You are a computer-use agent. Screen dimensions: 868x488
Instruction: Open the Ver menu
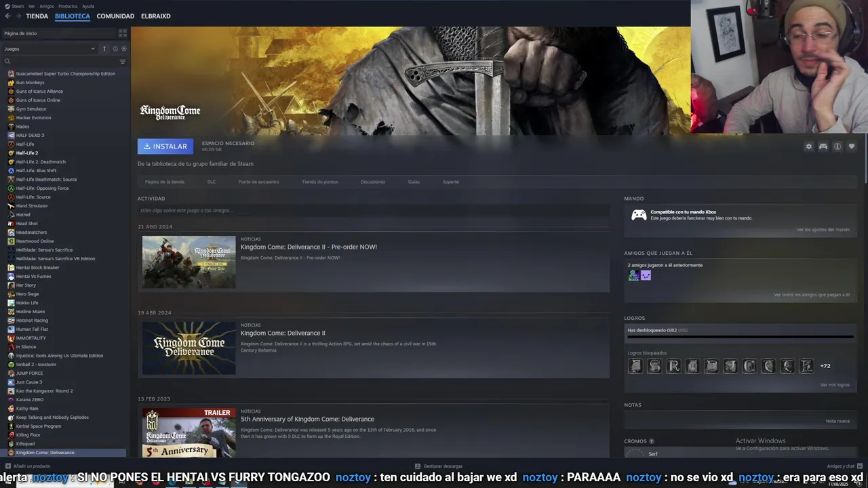coord(31,6)
